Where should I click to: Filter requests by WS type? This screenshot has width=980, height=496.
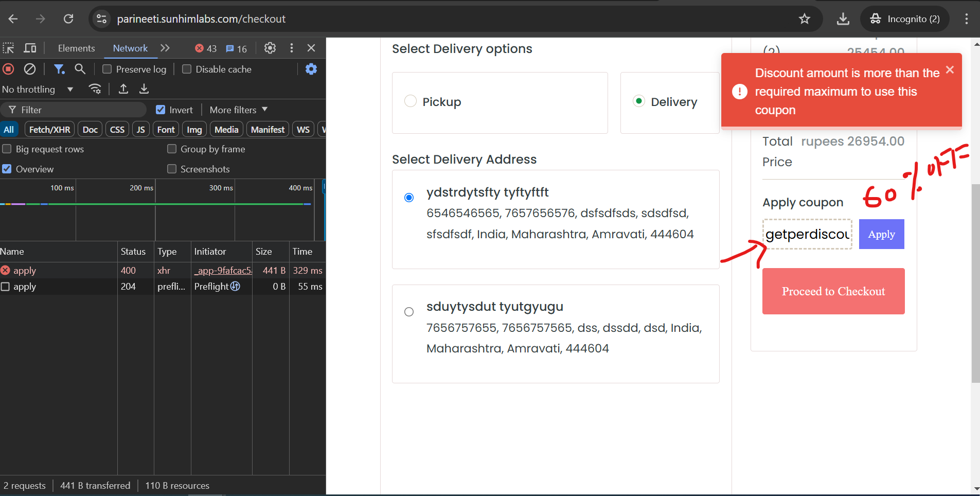[x=304, y=130]
